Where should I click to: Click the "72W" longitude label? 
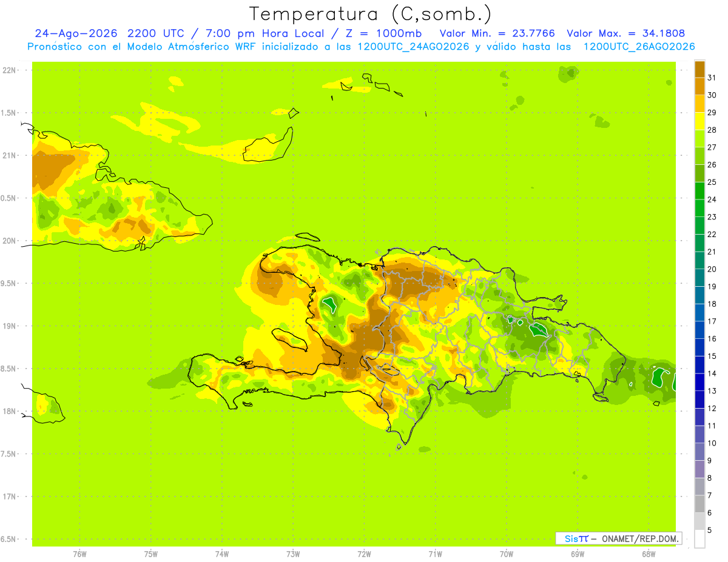pos(364,554)
